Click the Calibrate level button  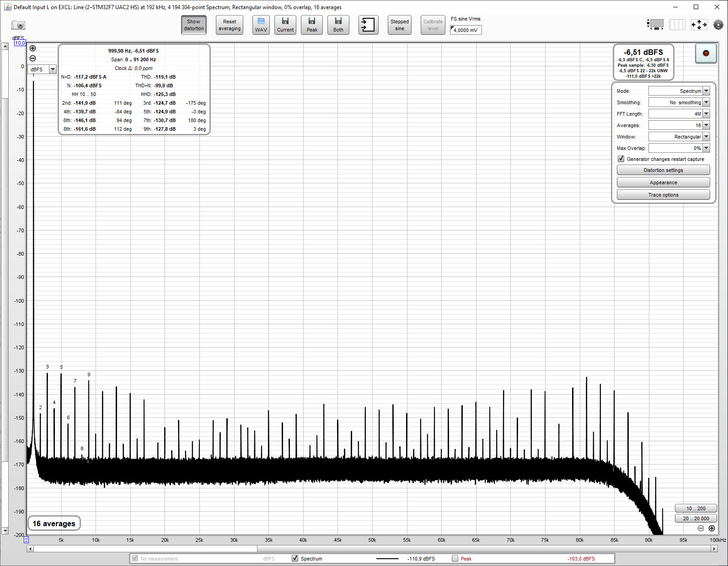click(x=433, y=25)
